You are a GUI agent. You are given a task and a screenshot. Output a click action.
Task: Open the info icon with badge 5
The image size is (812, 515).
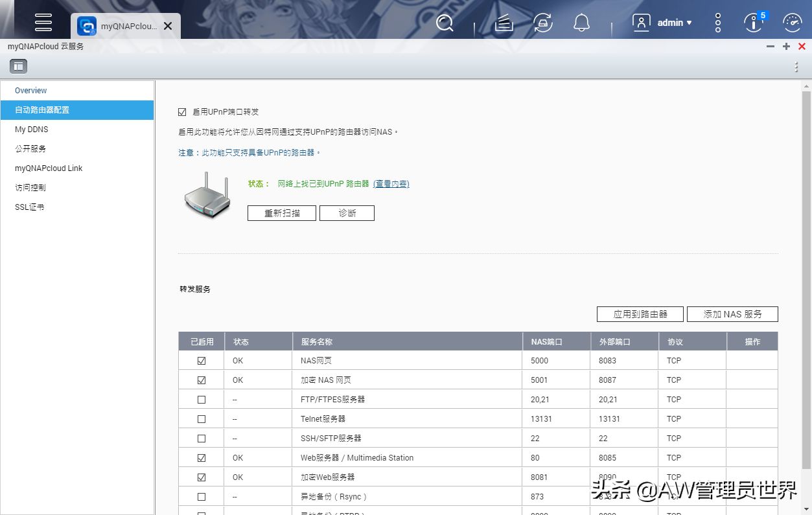(754, 22)
